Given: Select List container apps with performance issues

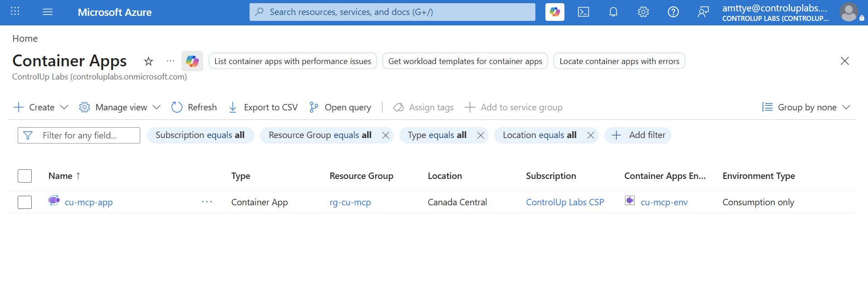Looking at the screenshot, I should pos(293,61).
